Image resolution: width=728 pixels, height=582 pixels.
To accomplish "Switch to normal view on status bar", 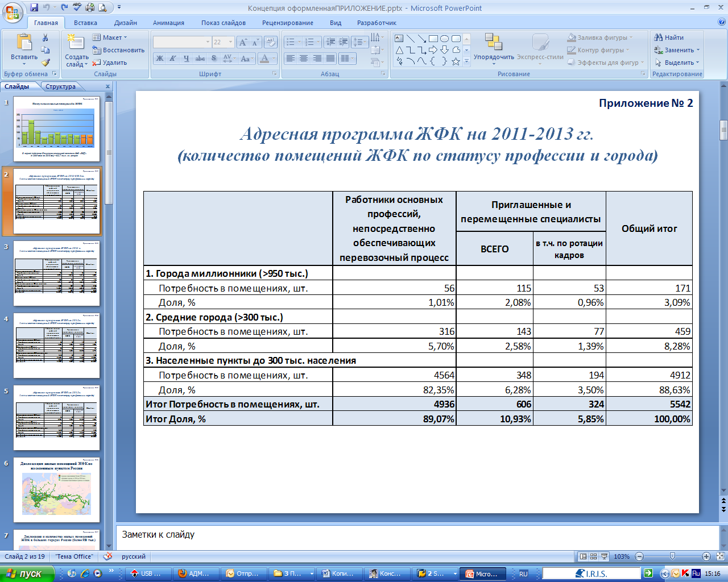I will point(583,556).
